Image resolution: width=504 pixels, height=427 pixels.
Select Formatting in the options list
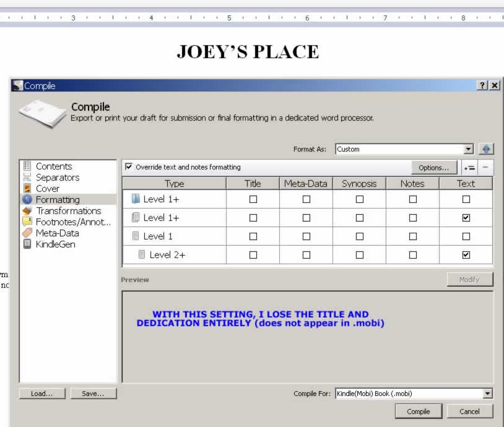tap(58, 199)
